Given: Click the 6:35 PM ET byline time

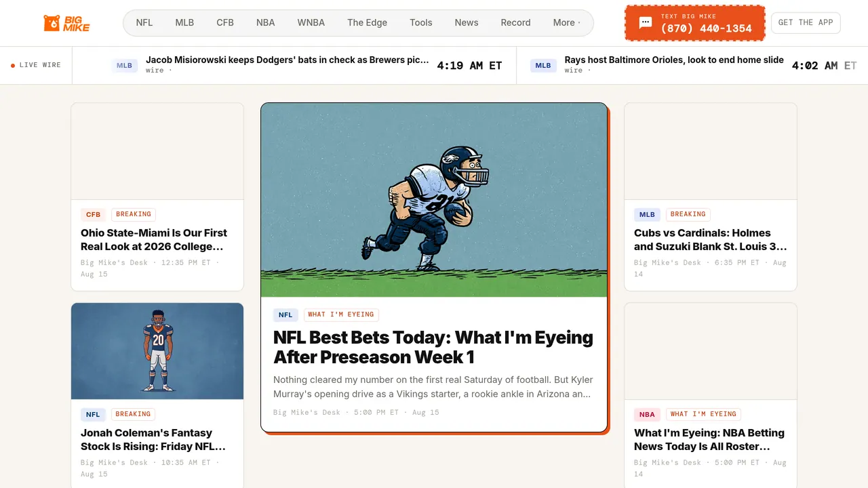Looking at the screenshot, I should coord(738,262).
